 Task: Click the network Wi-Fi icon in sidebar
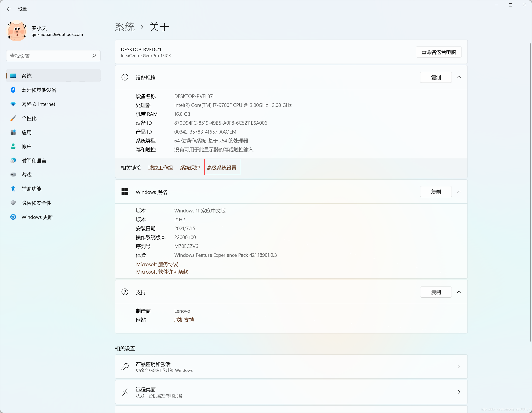tap(13, 104)
